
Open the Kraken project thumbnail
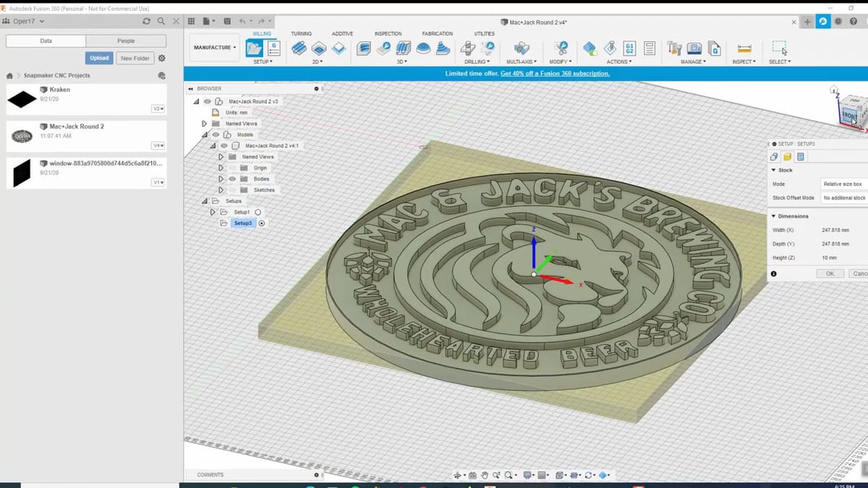tap(22, 99)
